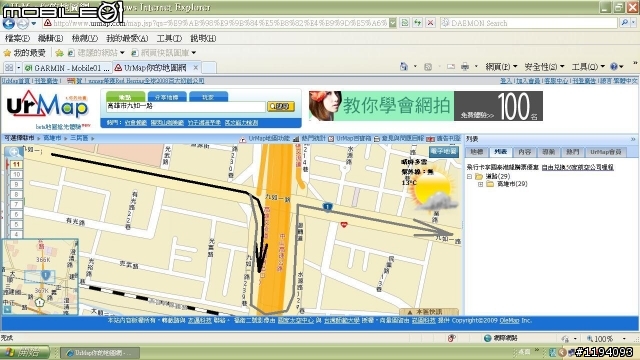
Task: Open the 檢視(V) menu
Action: (84, 38)
